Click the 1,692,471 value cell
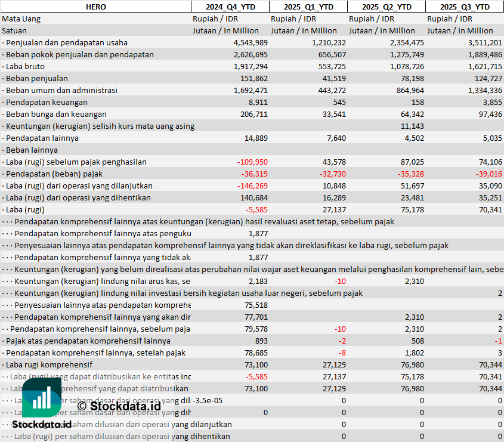This screenshot has height=442, width=504. [251, 90]
